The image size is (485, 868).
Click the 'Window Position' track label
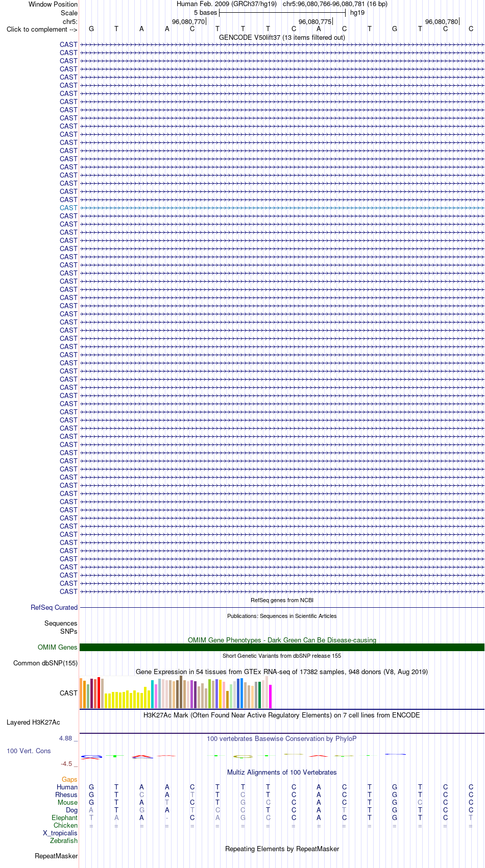53,4
